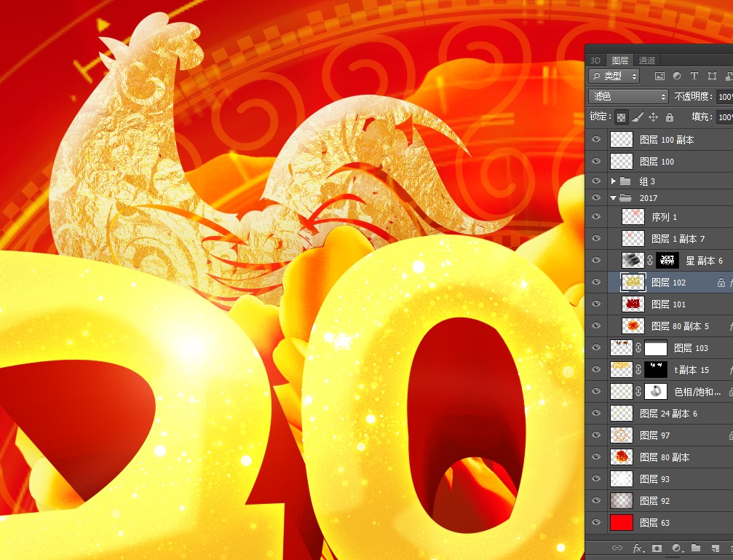Click the white mask thumbnail of 图层 103
Viewport: 733px width, 560px height.
click(x=655, y=347)
